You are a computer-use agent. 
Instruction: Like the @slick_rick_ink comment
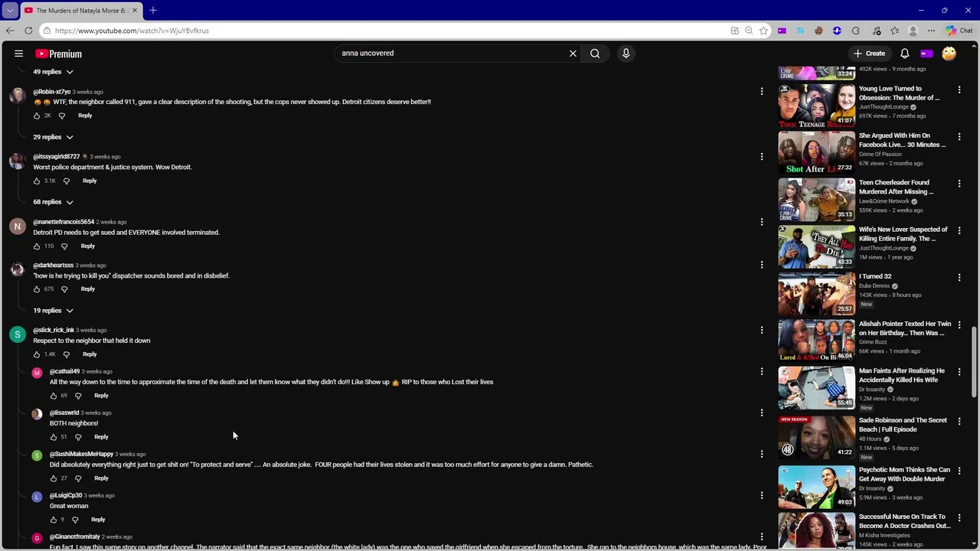tap(36, 354)
